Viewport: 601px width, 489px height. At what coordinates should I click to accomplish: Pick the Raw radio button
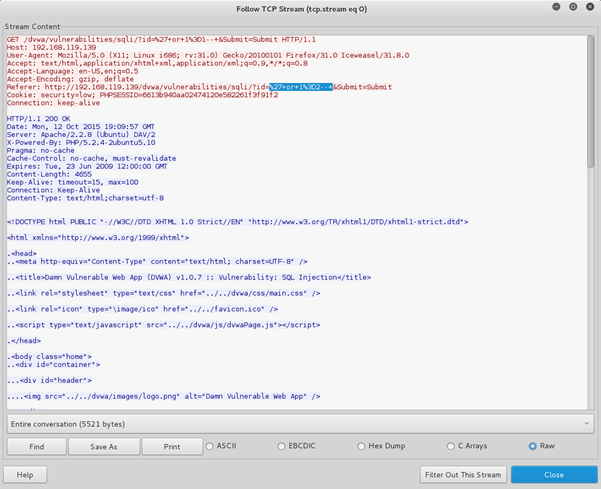point(534,446)
